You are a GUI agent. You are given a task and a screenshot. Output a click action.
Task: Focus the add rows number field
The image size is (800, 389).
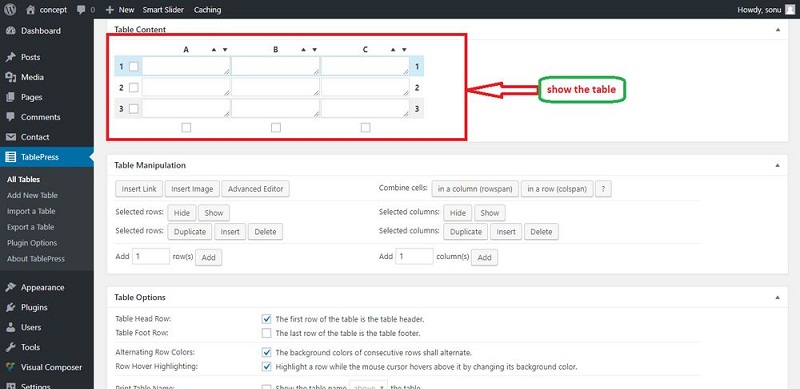pos(151,256)
